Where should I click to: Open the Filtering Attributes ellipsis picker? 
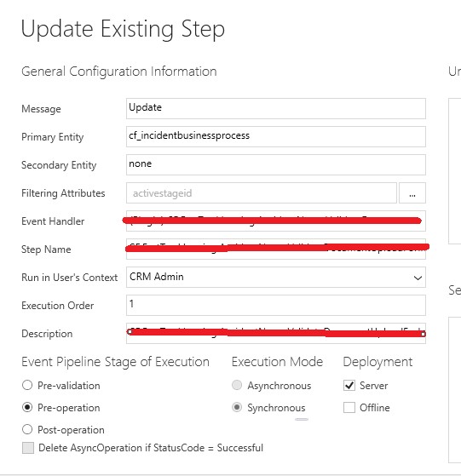point(412,193)
